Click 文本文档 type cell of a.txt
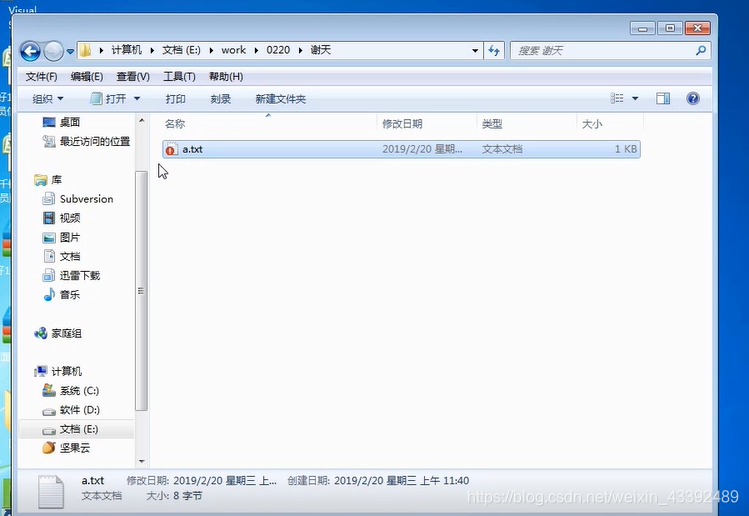 click(x=502, y=149)
